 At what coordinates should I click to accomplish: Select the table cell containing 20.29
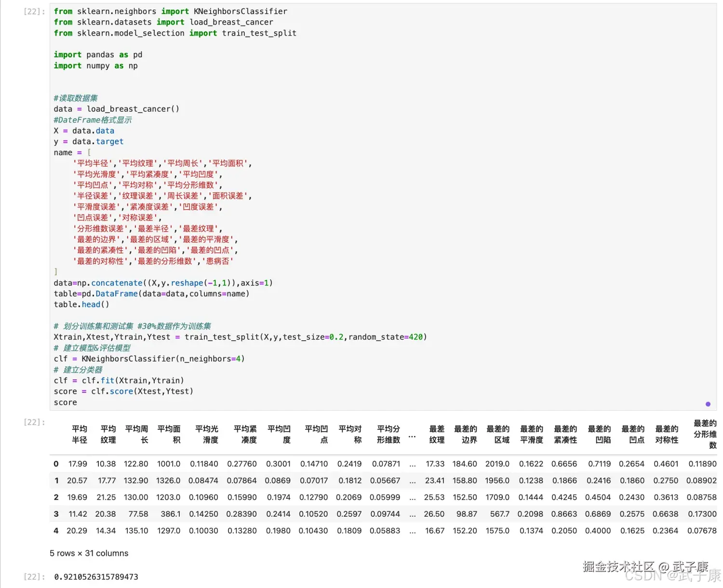tap(77, 530)
